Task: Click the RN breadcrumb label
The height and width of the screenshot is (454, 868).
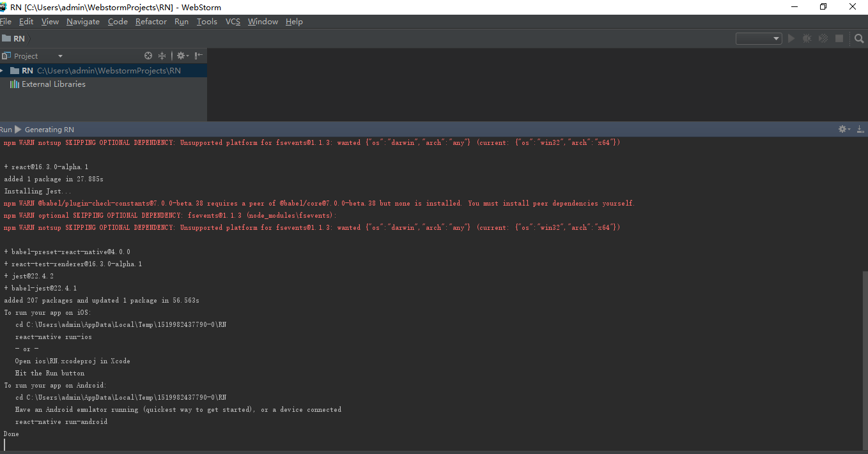Action: (x=19, y=38)
